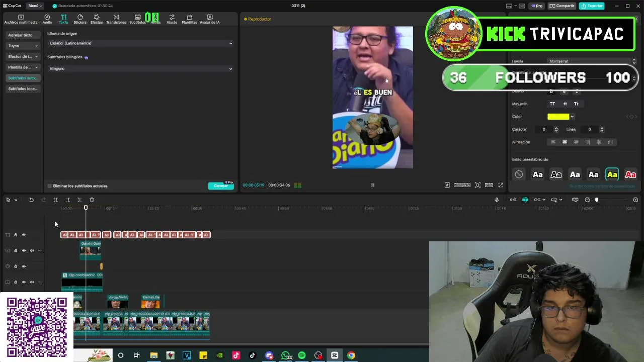Zoom in the timeline
Screen dimensions: 644x362
tap(635, 200)
